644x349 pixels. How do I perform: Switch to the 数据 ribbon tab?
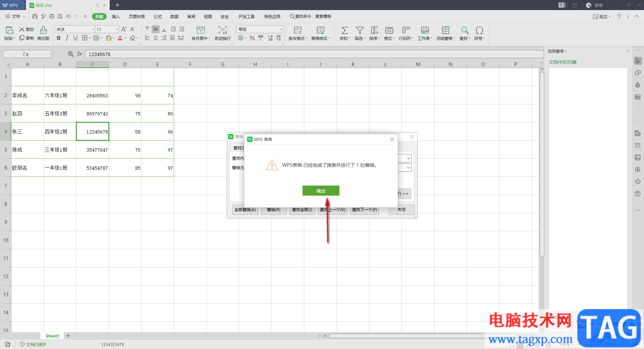[x=174, y=16]
